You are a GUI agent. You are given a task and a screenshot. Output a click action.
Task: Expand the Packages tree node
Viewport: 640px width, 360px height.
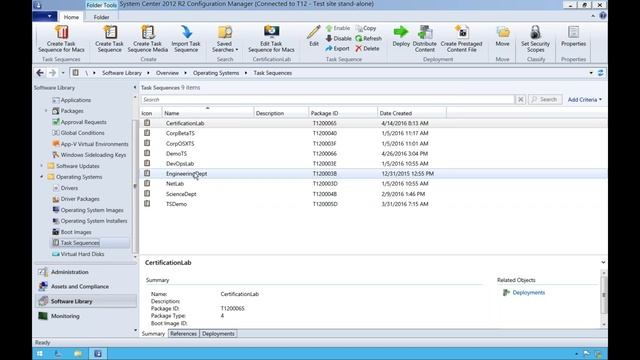click(x=46, y=111)
